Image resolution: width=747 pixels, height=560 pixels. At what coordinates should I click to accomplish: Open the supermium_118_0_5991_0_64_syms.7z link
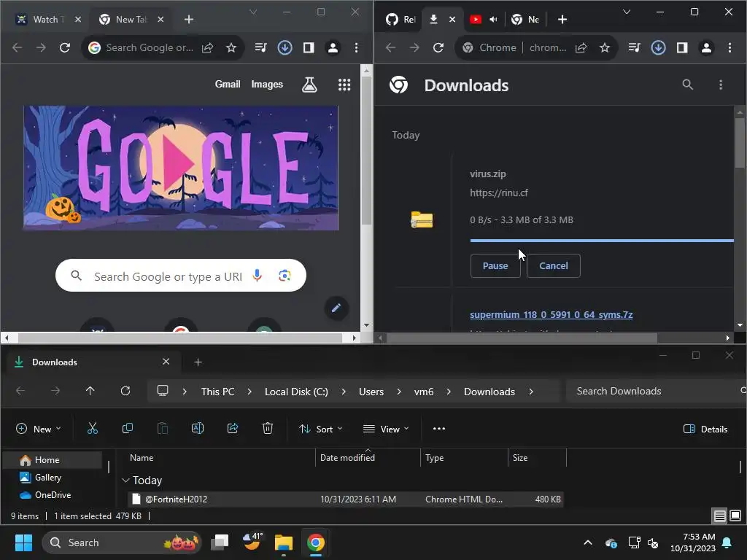click(551, 315)
